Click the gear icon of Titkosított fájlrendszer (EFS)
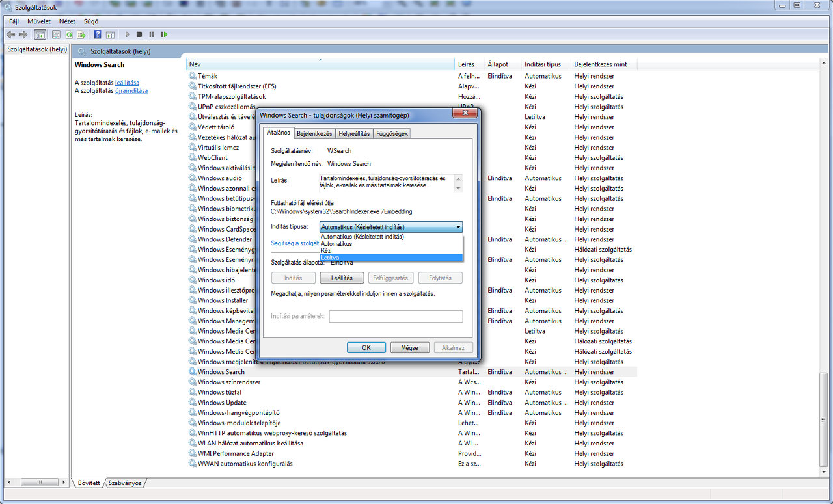 tap(193, 86)
